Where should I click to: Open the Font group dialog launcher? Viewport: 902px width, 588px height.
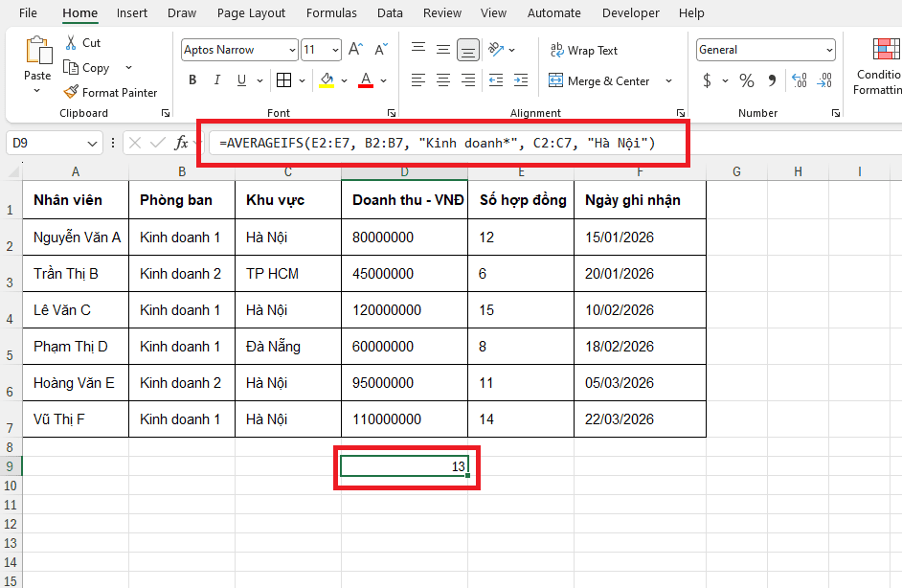[392, 113]
